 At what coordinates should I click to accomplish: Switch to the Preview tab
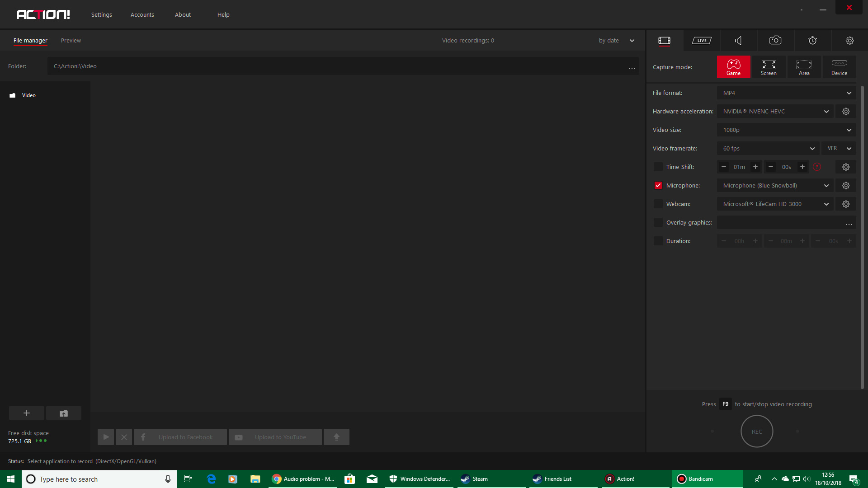pyautogui.click(x=71, y=41)
